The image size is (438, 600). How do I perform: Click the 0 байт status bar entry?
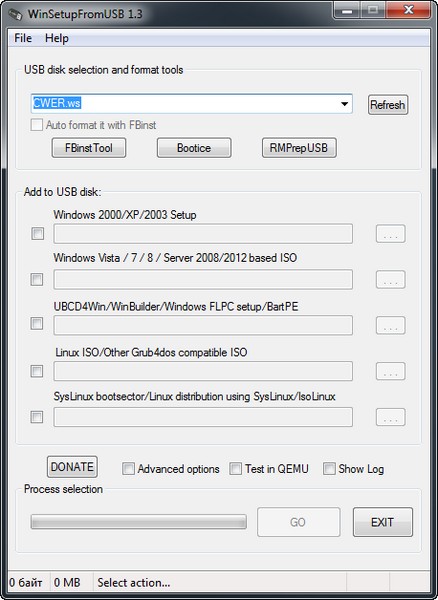(26, 583)
